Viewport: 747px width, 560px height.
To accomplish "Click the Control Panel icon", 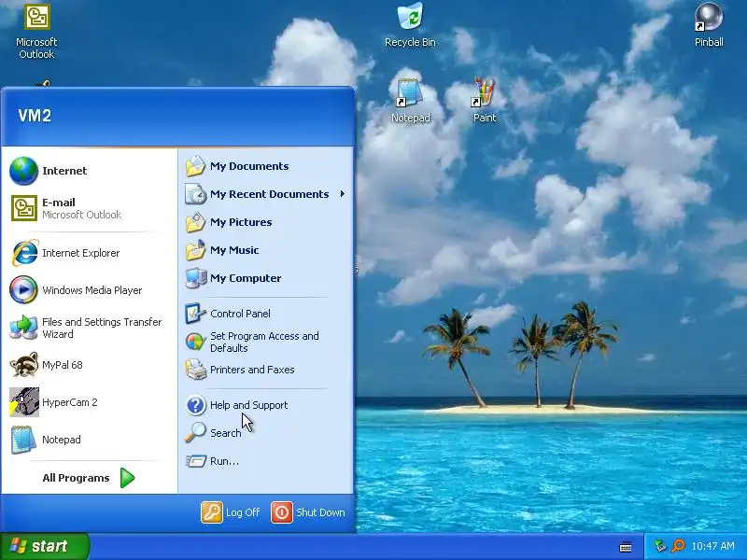I will click(195, 314).
